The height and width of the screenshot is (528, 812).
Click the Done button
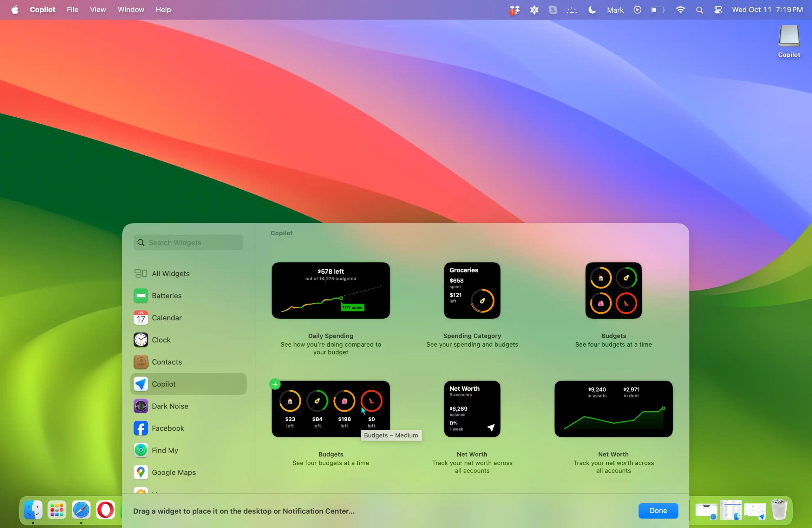pyautogui.click(x=658, y=511)
